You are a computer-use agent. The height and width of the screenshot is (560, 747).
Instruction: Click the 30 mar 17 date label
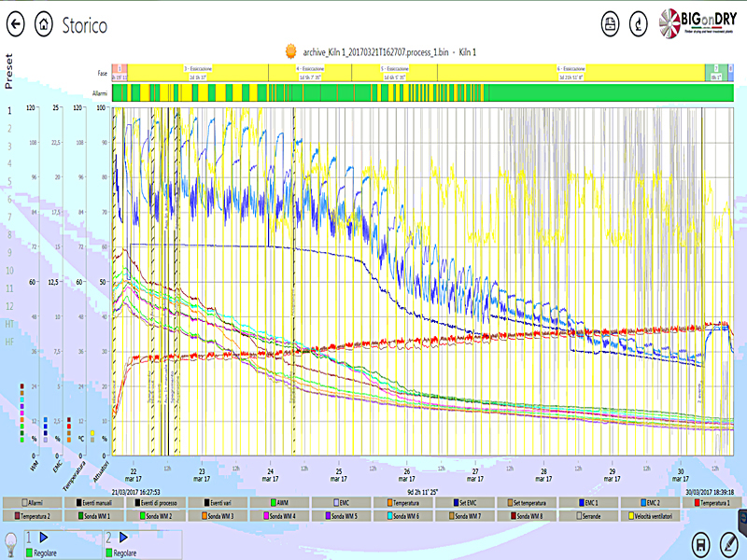[681, 475]
